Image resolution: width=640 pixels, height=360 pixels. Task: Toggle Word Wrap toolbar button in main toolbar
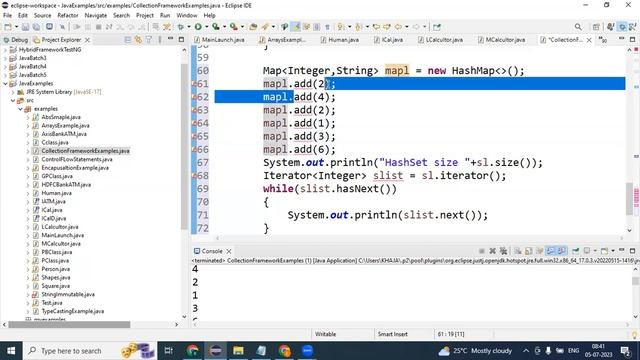[x=306, y=27]
